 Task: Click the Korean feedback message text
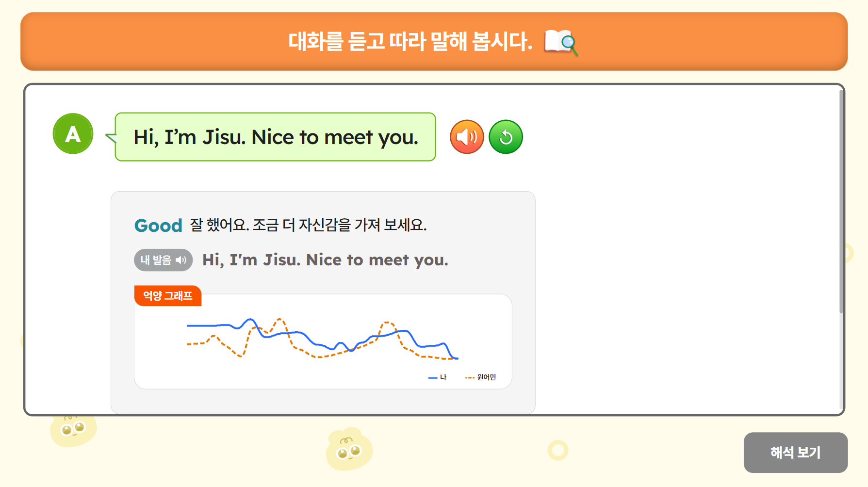tap(308, 225)
